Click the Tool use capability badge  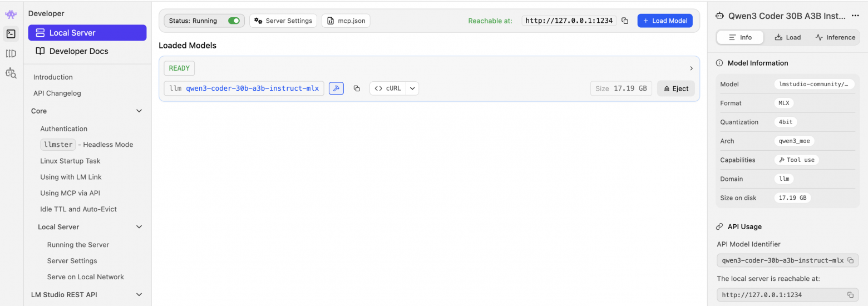point(796,160)
